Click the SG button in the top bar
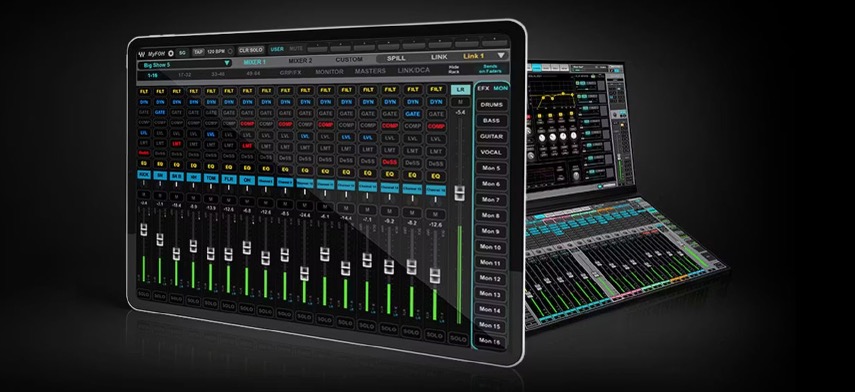This screenshot has width=855, height=392. (x=182, y=53)
